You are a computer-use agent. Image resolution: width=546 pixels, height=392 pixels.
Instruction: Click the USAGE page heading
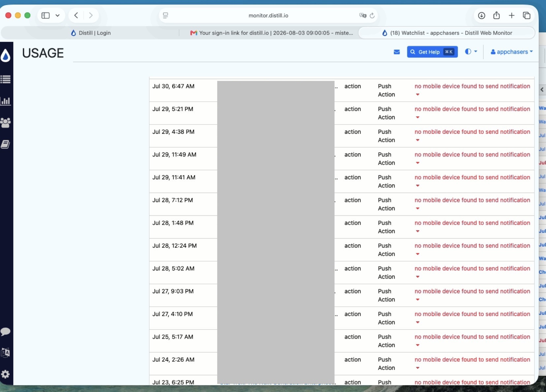click(x=43, y=53)
